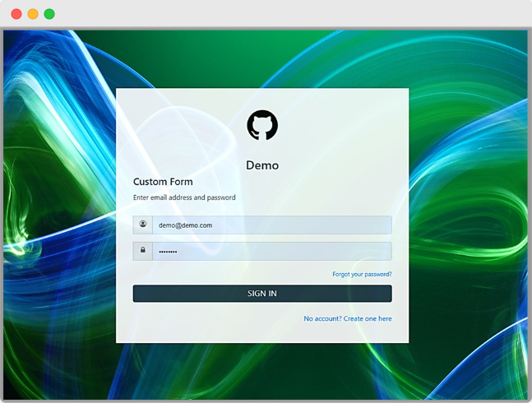The image size is (532, 403).
Task: Click the GitHub Octocat logo
Action: [x=262, y=125]
